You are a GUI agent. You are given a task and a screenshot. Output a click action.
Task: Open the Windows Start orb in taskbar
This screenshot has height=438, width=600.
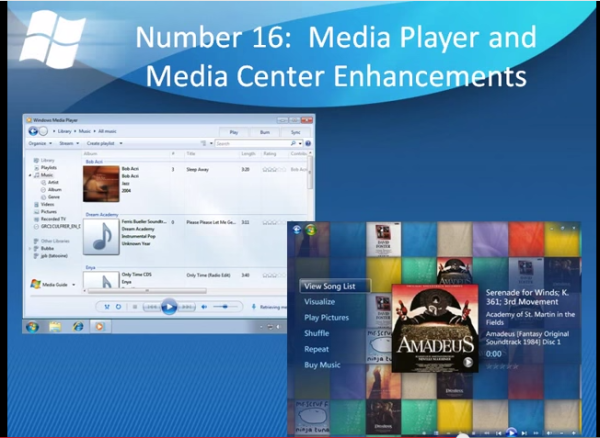tap(33, 327)
